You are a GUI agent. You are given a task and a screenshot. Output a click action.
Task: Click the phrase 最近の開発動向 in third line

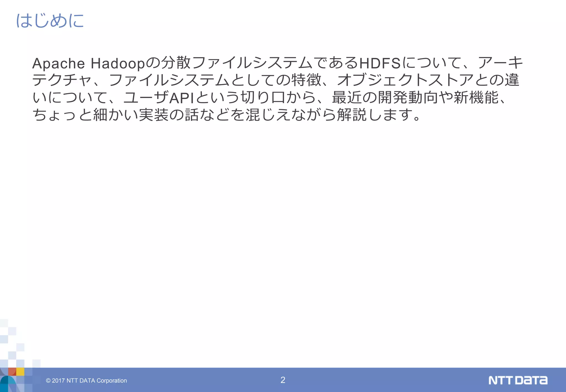385,98
